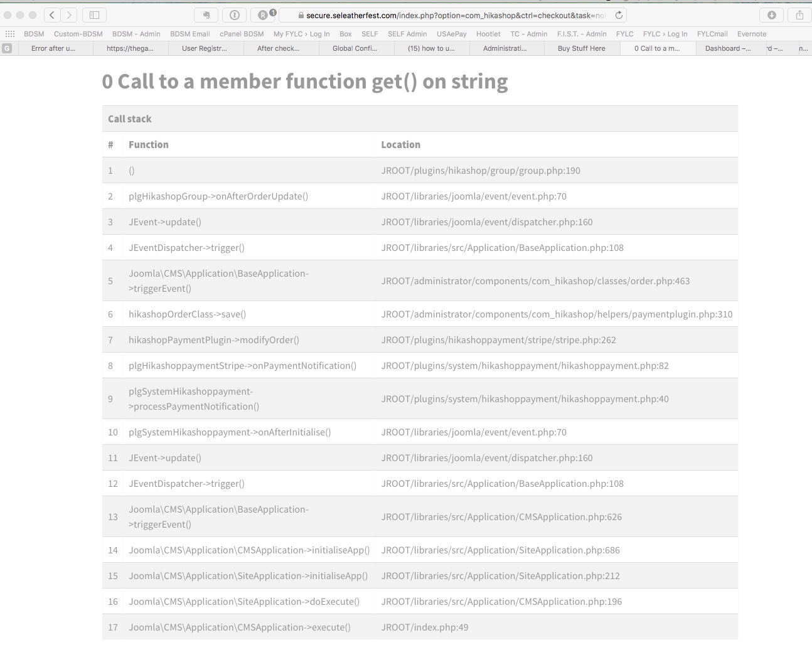Open the bookmarks grid icon in Favorites bar
This screenshot has height=655, width=812.
(x=9, y=34)
